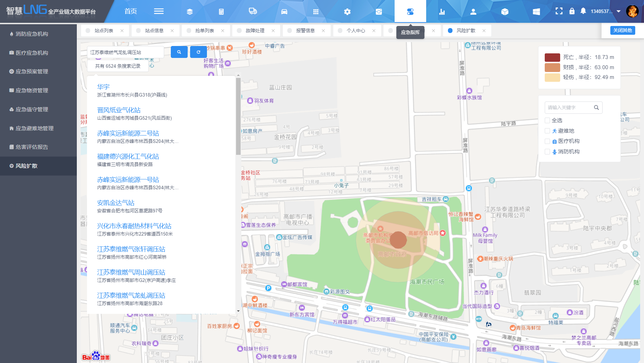The image size is (644, 363).
Task: Close the 站点列表 tab
Action: click(x=122, y=31)
